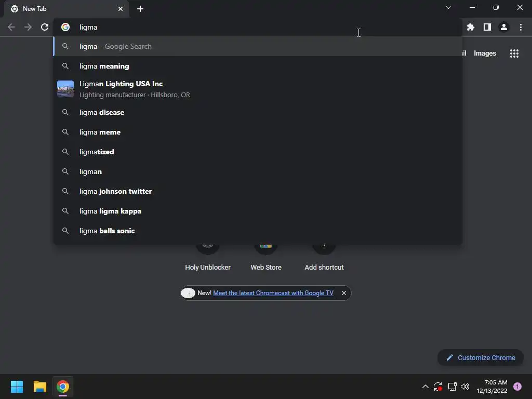Select 'ligma - Google Search' suggestion
The width and height of the screenshot is (532, 399).
(258, 46)
